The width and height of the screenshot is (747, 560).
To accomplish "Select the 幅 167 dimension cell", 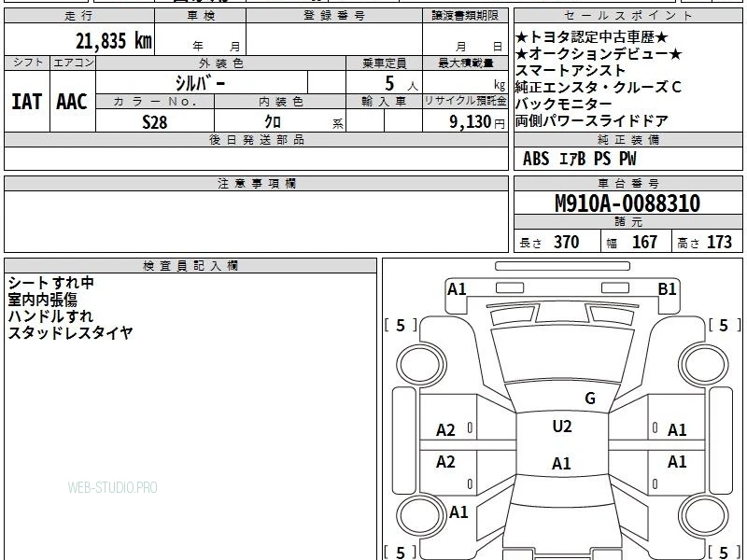I will pyautogui.click(x=637, y=242).
